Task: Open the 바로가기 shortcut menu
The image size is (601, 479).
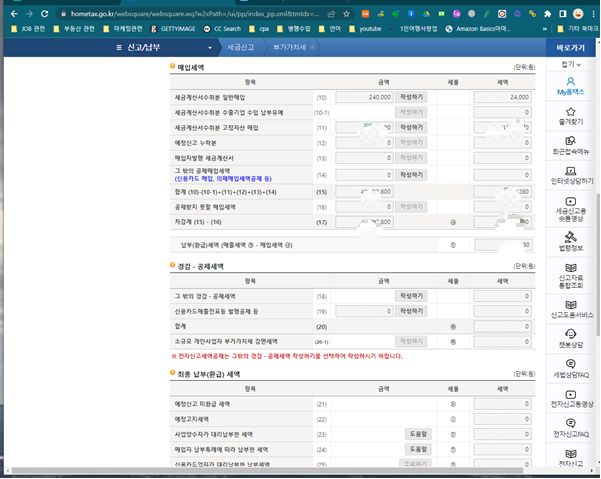Action: tap(570, 48)
